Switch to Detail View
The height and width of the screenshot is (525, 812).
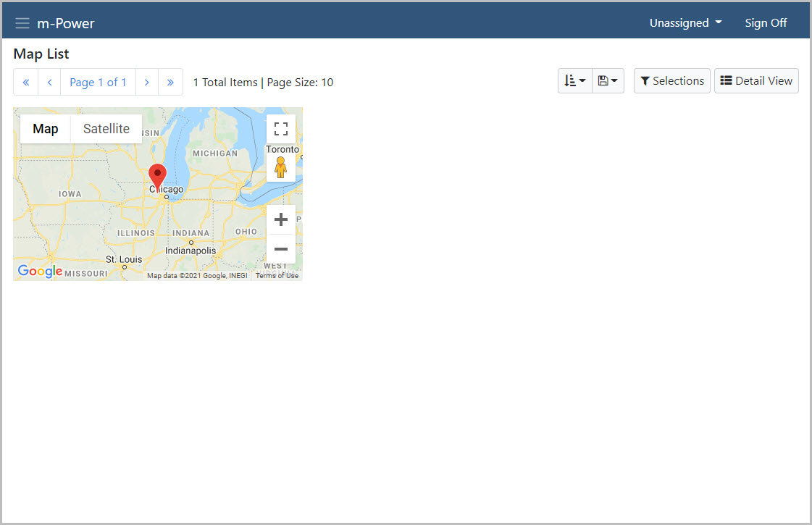coord(756,81)
